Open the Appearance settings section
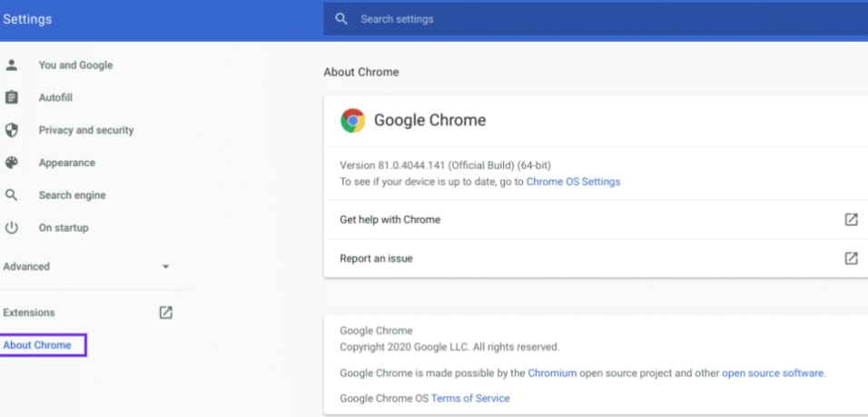This screenshot has height=417, width=868. [66, 163]
